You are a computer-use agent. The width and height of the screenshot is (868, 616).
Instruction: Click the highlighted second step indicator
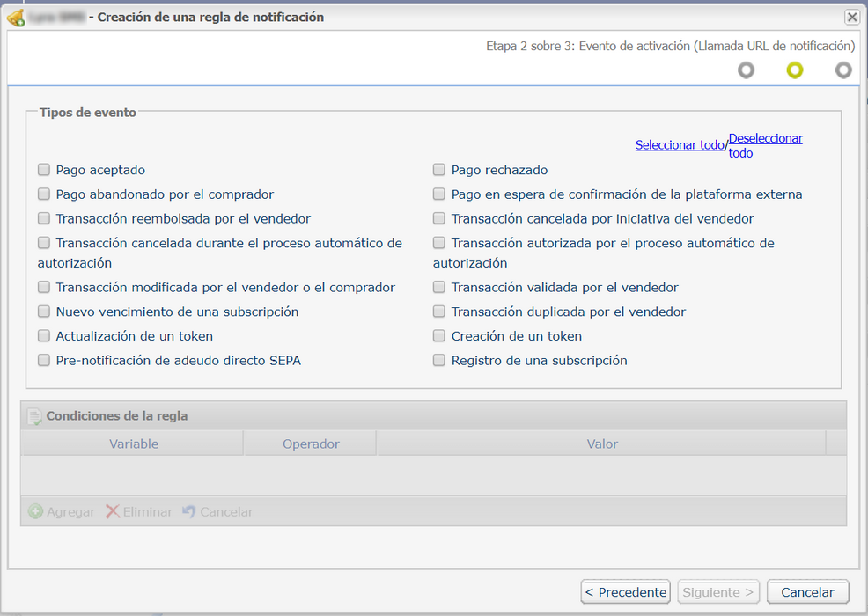coord(795,70)
